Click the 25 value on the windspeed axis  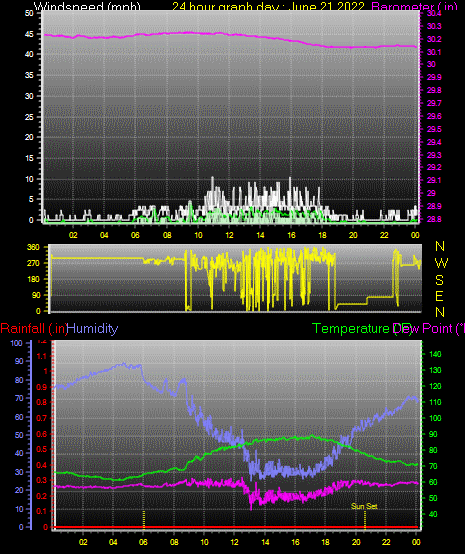tap(29, 117)
